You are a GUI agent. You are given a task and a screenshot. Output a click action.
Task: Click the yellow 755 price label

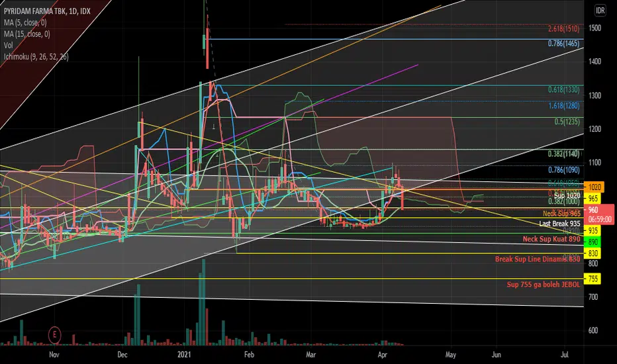593,279
